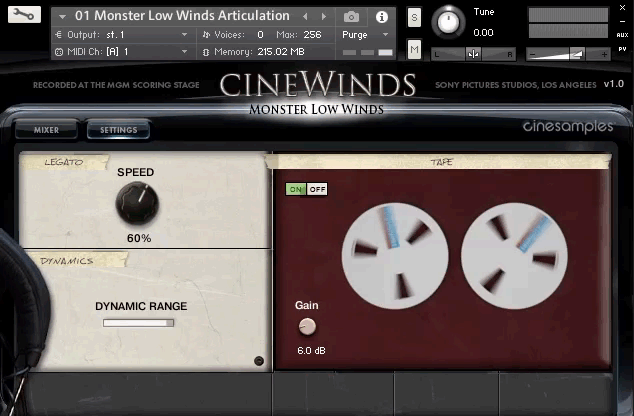Image resolution: width=634 pixels, height=416 pixels.
Task: Close the instrument with the X button
Action: 622,8
